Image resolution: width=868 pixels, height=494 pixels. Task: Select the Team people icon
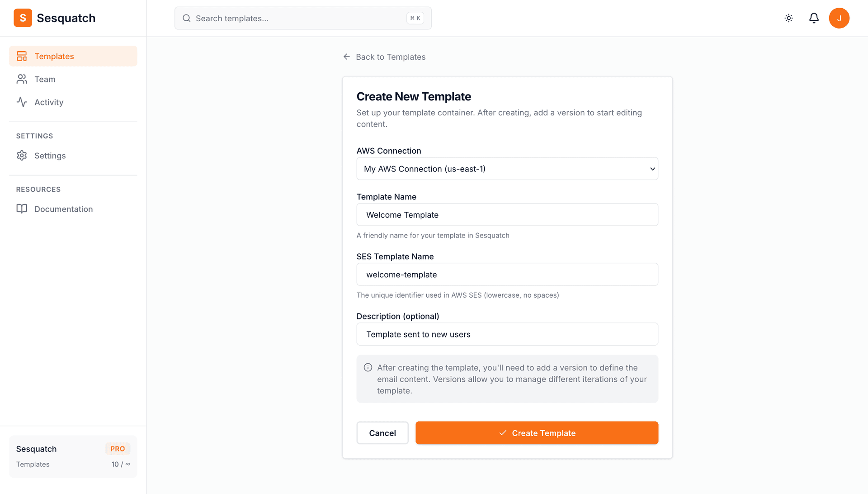pos(22,79)
